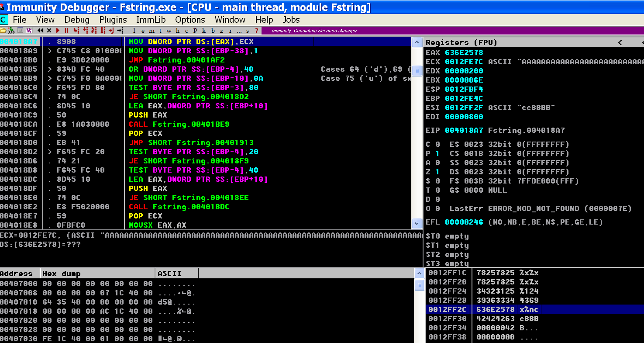
Task: Click the Restart program rewind icon
Action: (x=41, y=31)
